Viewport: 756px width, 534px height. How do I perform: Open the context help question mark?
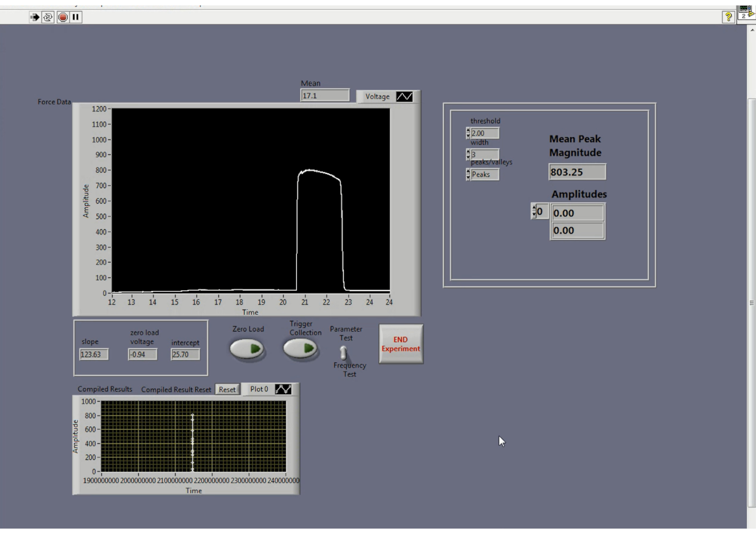click(x=728, y=17)
